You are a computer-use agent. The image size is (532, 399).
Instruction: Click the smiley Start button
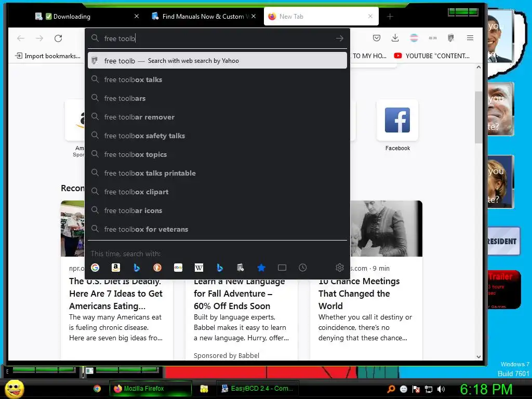[14, 389]
